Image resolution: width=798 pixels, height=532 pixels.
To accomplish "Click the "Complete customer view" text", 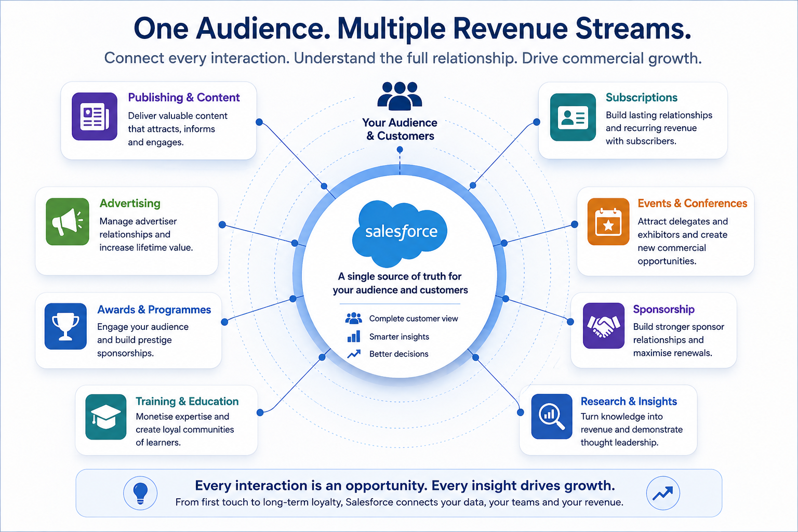I will [x=414, y=318].
